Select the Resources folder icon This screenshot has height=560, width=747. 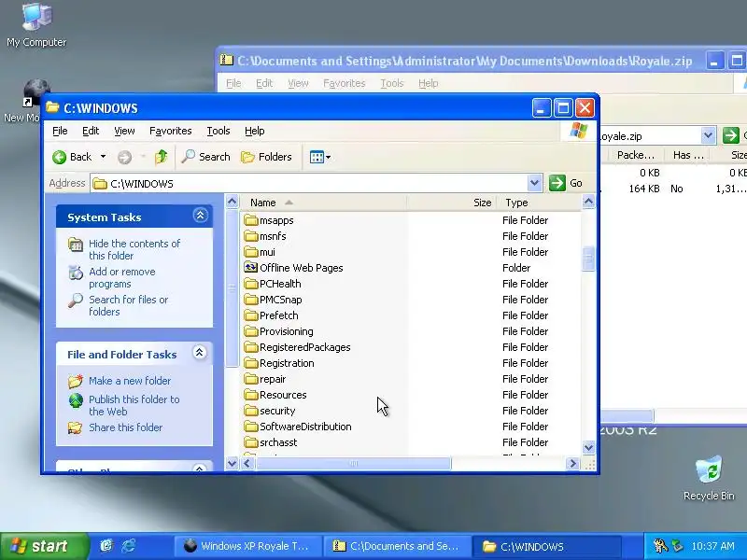pyautogui.click(x=251, y=395)
